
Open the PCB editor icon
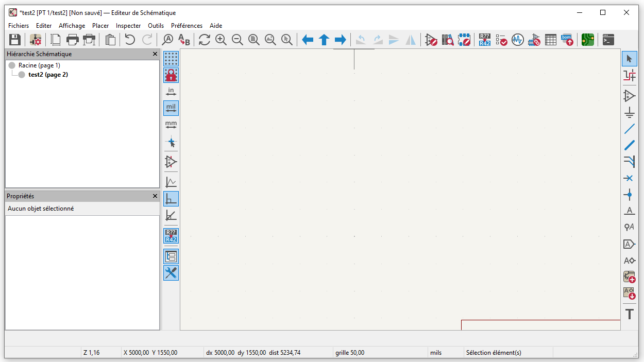(x=587, y=40)
